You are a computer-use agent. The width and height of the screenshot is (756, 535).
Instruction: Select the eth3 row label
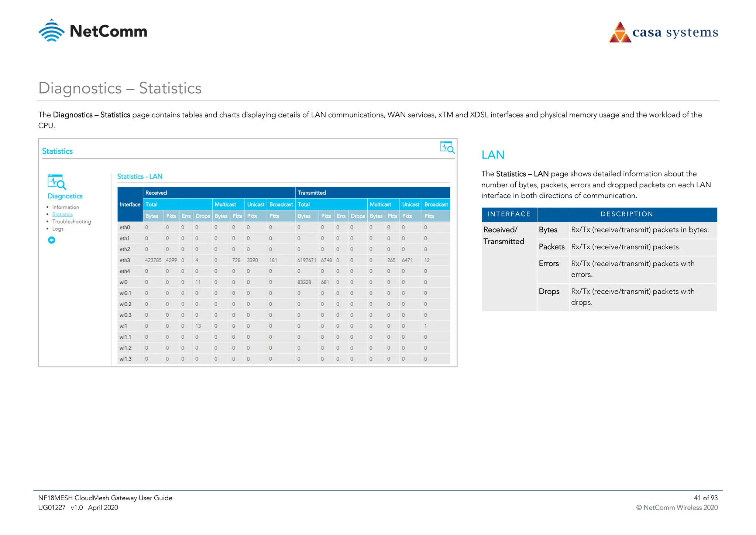[x=125, y=260]
